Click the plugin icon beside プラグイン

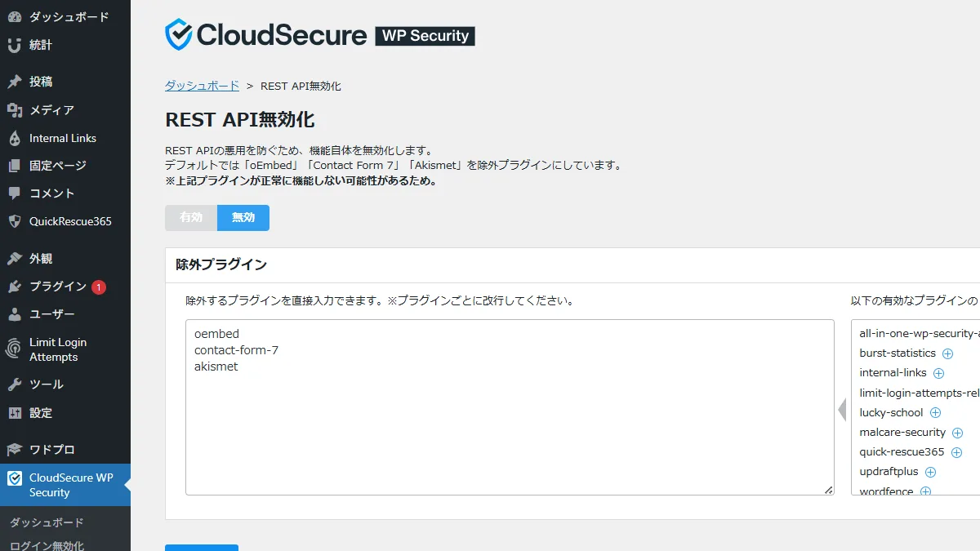point(14,287)
